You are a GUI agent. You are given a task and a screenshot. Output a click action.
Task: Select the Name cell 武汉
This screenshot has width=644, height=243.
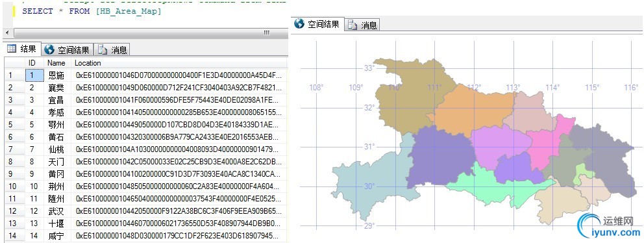[56, 211]
